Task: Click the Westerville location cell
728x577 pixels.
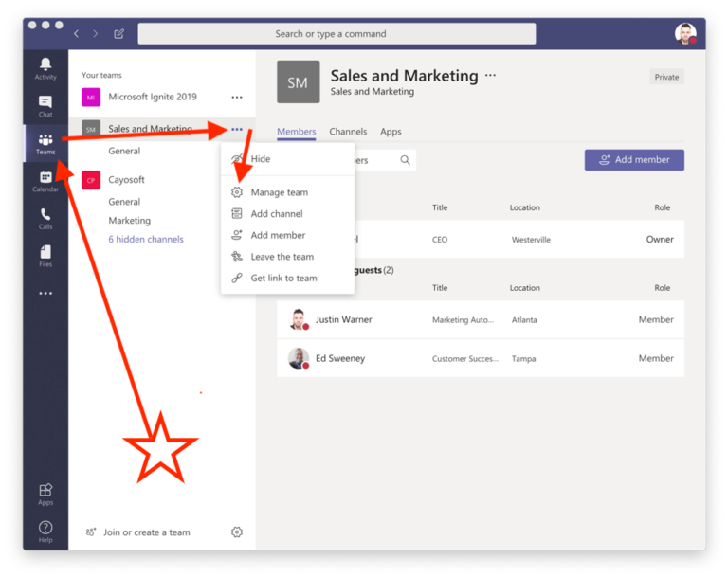Action: coord(531,240)
